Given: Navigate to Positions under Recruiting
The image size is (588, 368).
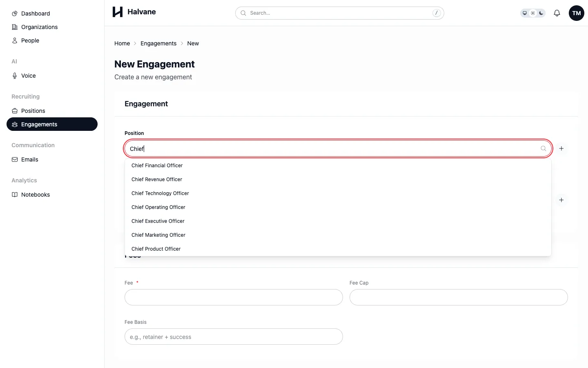Looking at the screenshot, I should (52, 111).
